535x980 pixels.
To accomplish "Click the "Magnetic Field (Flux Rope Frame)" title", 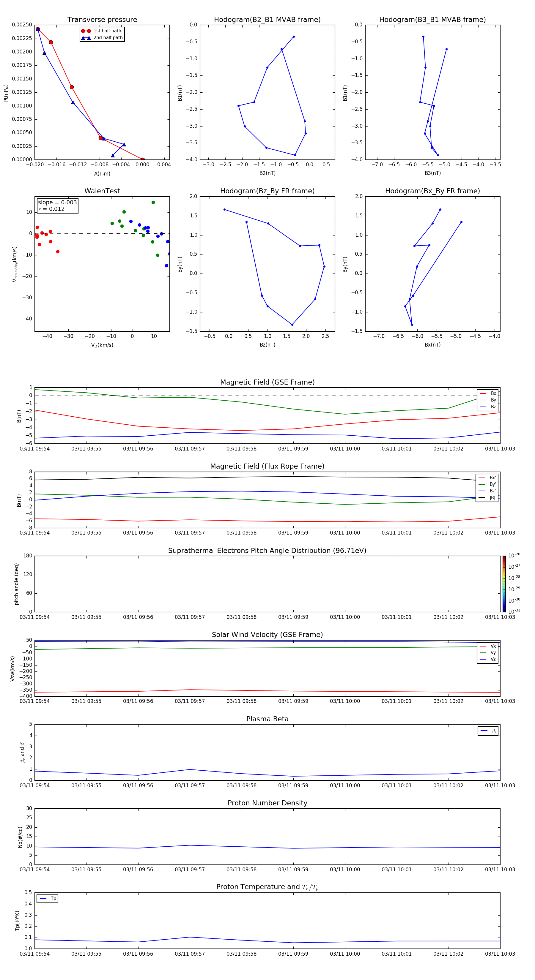I will 267,467.
